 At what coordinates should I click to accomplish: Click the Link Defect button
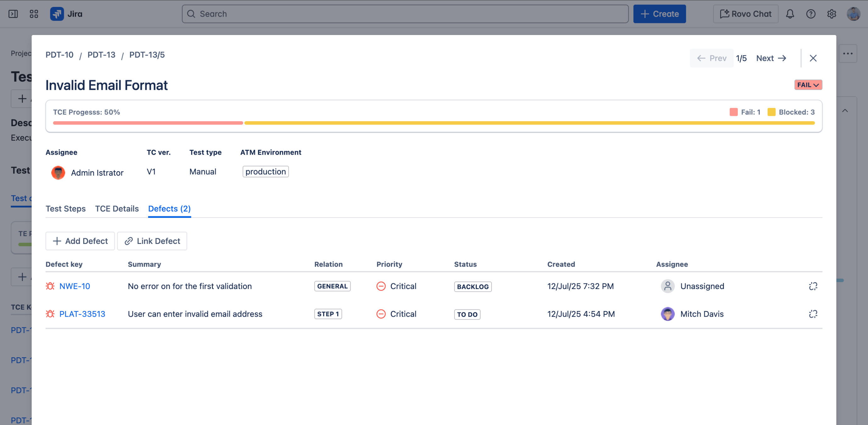click(152, 241)
